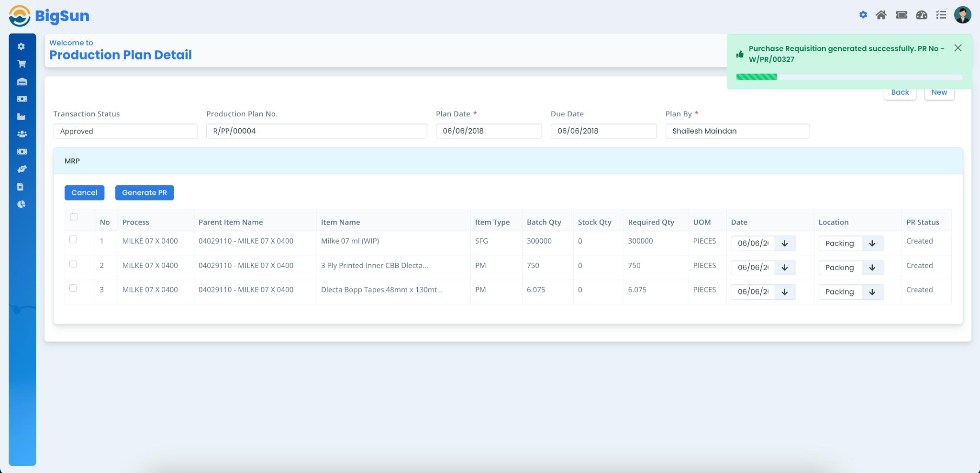This screenshot has width=980, height=473.
Task: Open the people group module in the sidebar
Action: tap(22, 134)
